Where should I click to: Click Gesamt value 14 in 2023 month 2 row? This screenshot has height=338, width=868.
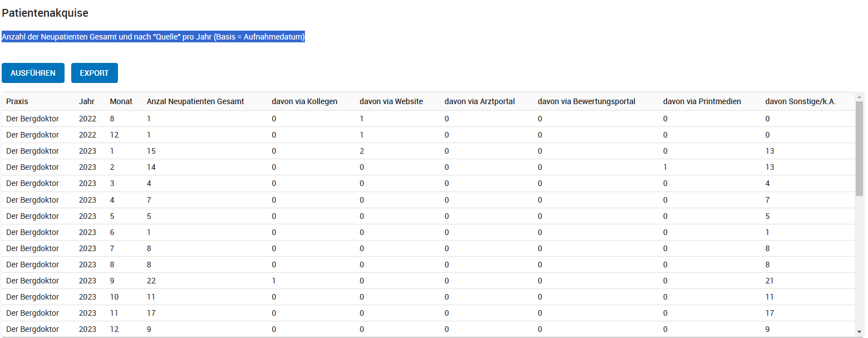[151, 167]
